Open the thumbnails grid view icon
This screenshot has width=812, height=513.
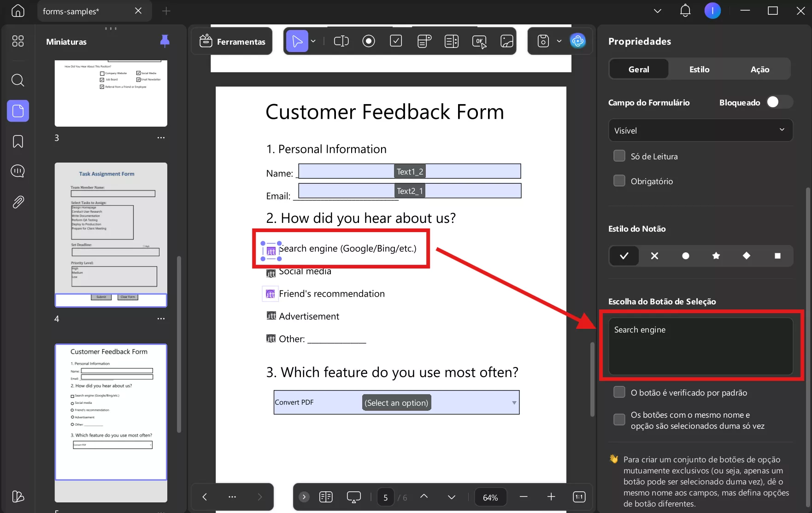18,41
